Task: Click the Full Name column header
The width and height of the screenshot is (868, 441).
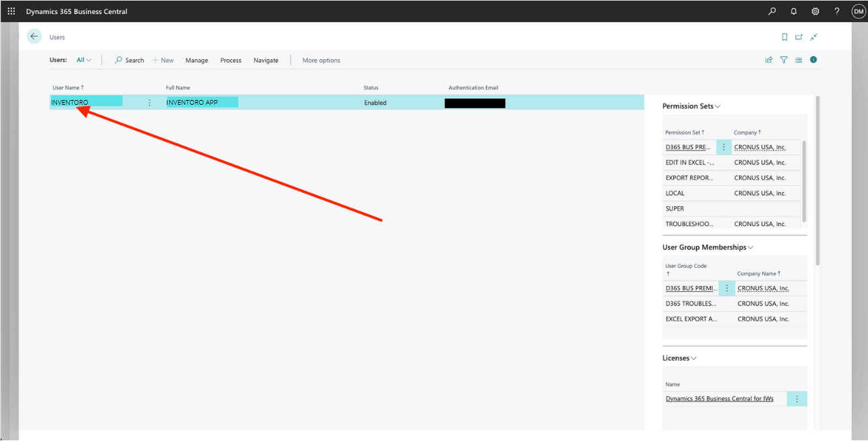Action: [x=178, y=87]
